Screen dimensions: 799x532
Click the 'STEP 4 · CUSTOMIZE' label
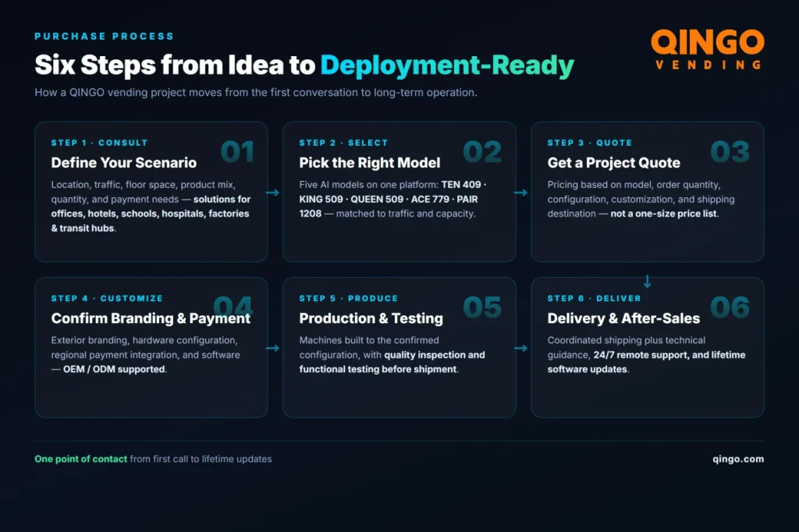107,298
